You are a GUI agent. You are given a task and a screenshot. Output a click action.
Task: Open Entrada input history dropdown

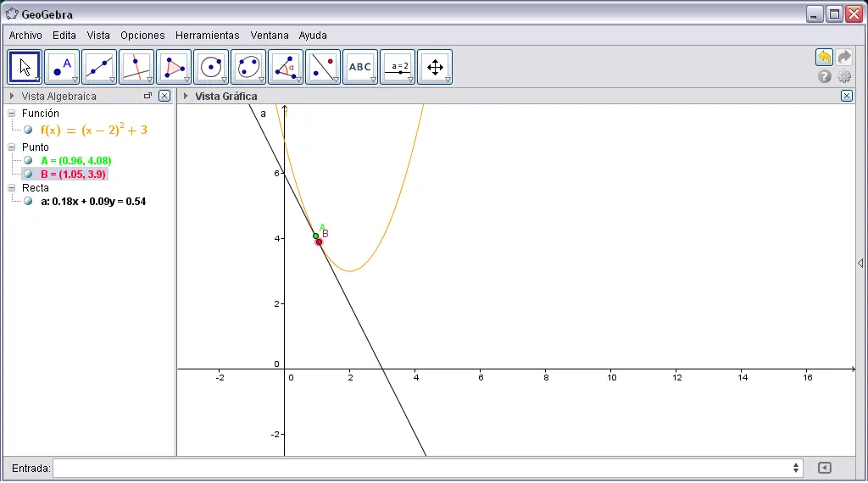coord(795,468)
